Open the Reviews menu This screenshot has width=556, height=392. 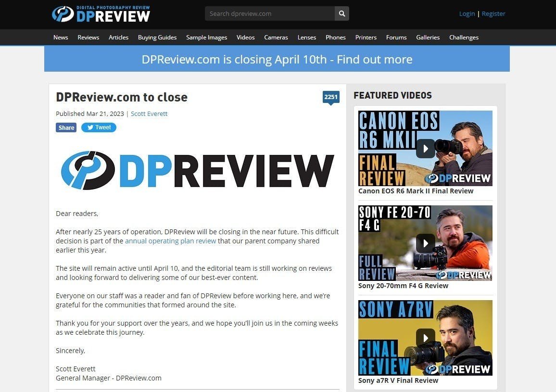click(x=88, y=38)
